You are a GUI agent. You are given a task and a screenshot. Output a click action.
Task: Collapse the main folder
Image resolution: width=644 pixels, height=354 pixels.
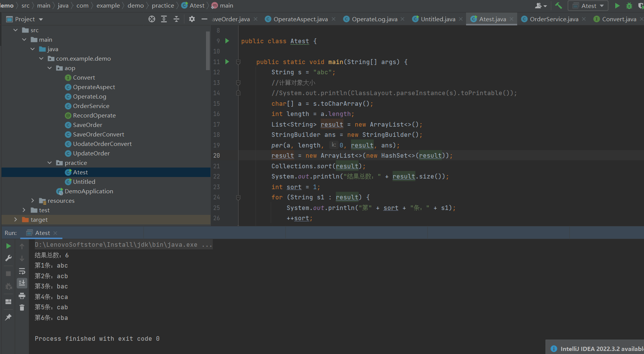pos(24,39)
